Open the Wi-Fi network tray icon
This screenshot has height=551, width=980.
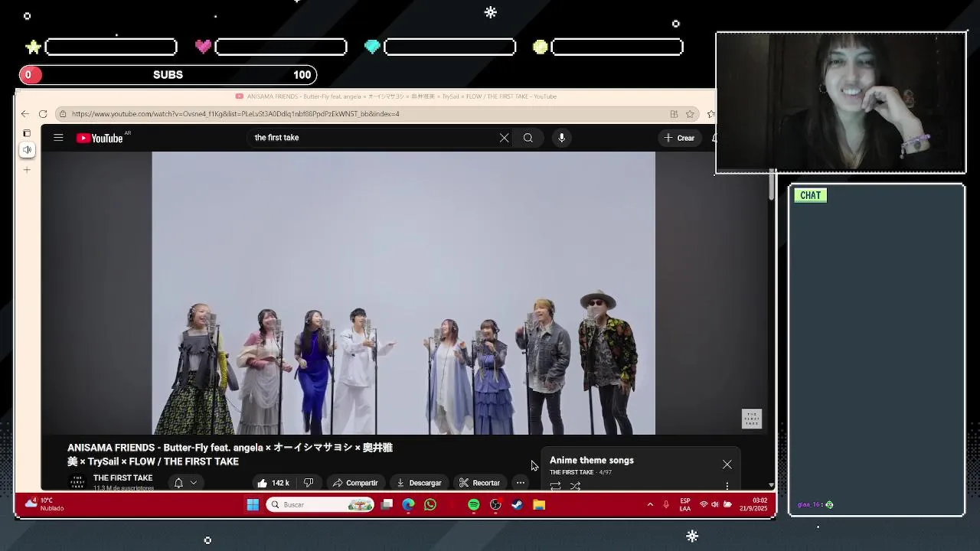704,505
